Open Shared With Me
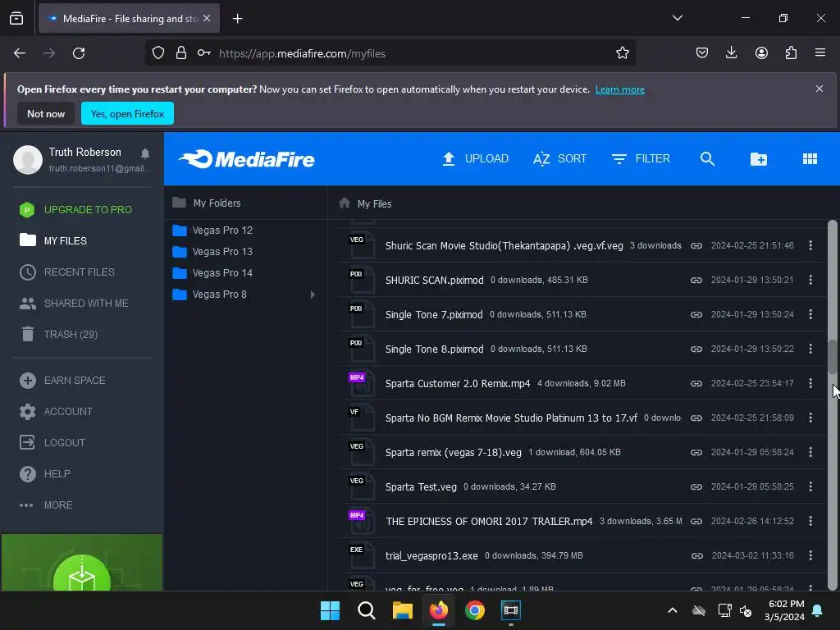The height and width of the screenshot is (630, 840). coord(85,304)
